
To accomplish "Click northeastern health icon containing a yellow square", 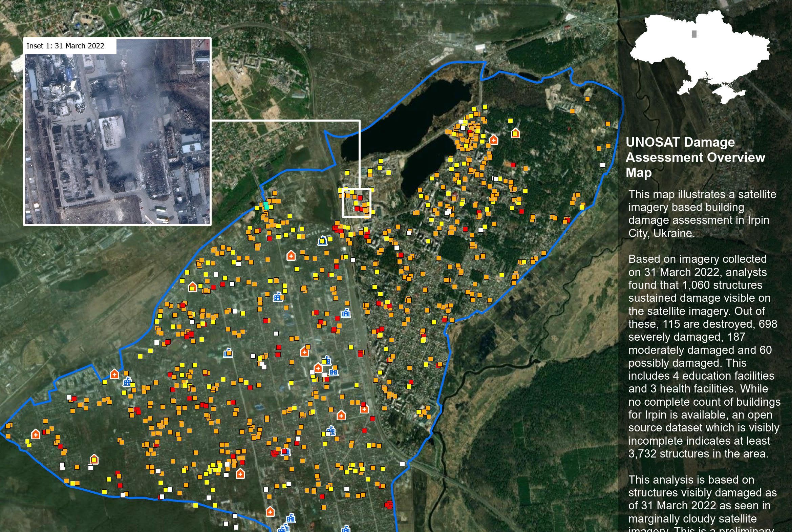I will 515,133.
